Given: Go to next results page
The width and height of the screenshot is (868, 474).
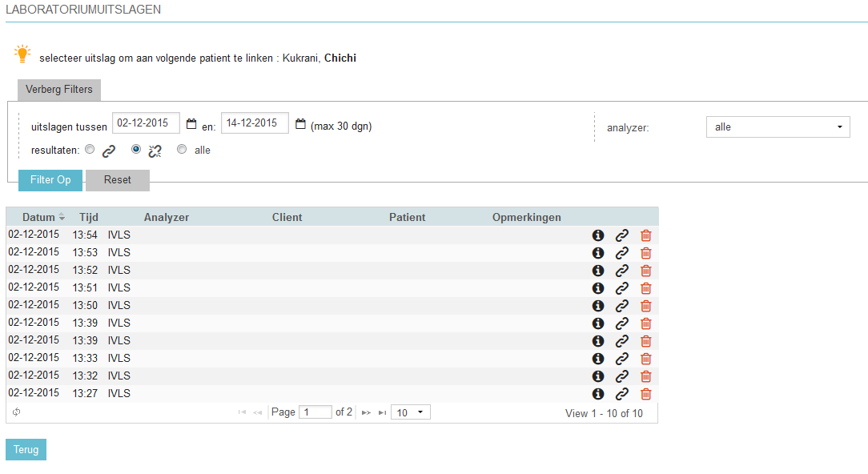Looking at the screenshot, I should click(x=366, y=413).
